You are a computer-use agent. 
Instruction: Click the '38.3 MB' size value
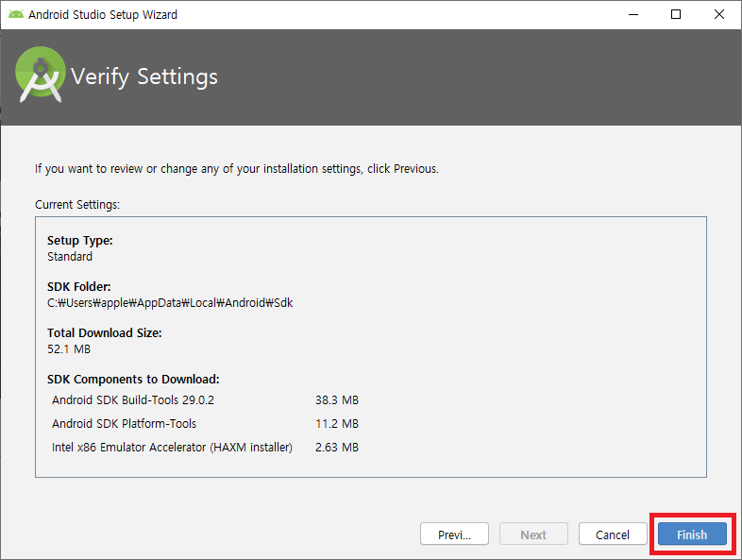337,400
